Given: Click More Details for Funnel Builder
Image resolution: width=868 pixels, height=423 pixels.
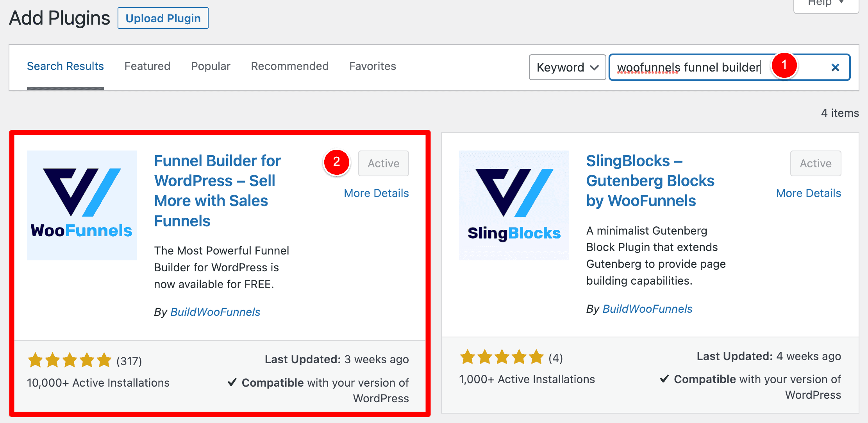Looking at the screenshot, I should click(x=376, y=193).
